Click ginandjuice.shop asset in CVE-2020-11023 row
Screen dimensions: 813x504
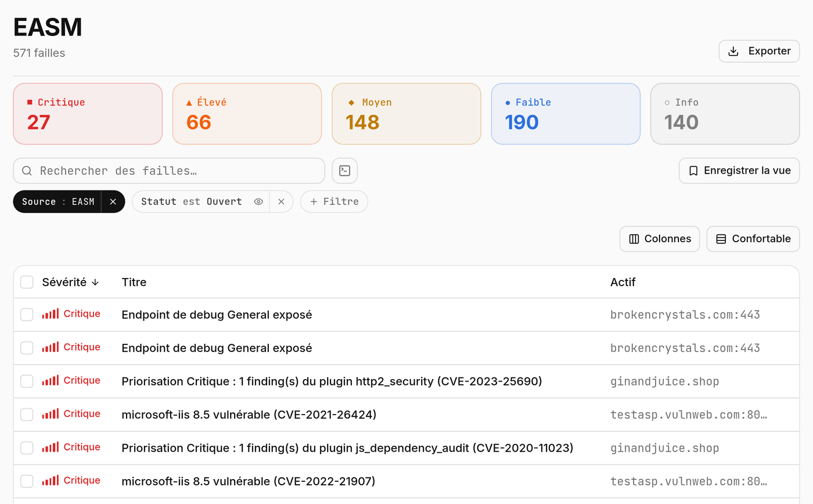(x=665, y=448)
